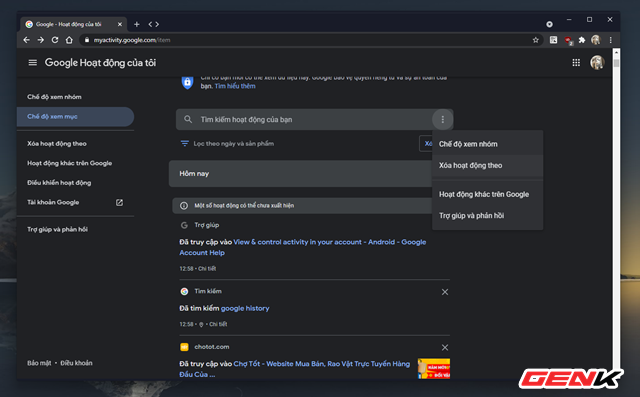Select Chế độ xem nhóm in dropdown menu

[487, 144]
